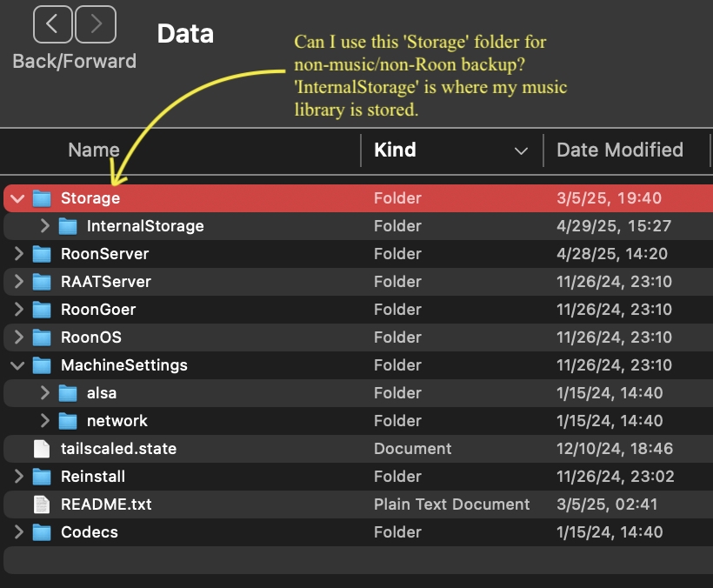Sort by the Name column header
Screen dimensions: 713x588
click(94, 150)
